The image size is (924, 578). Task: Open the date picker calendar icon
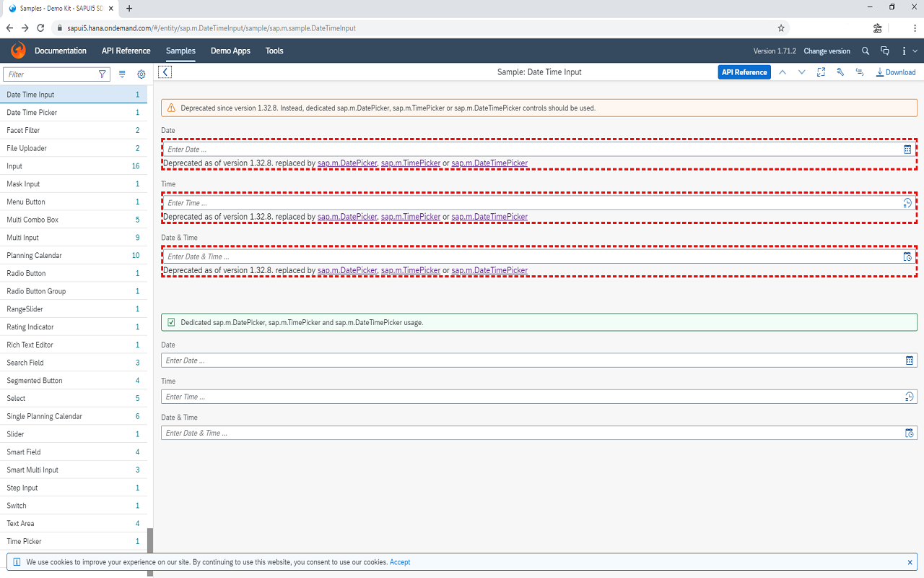[907, 150]
